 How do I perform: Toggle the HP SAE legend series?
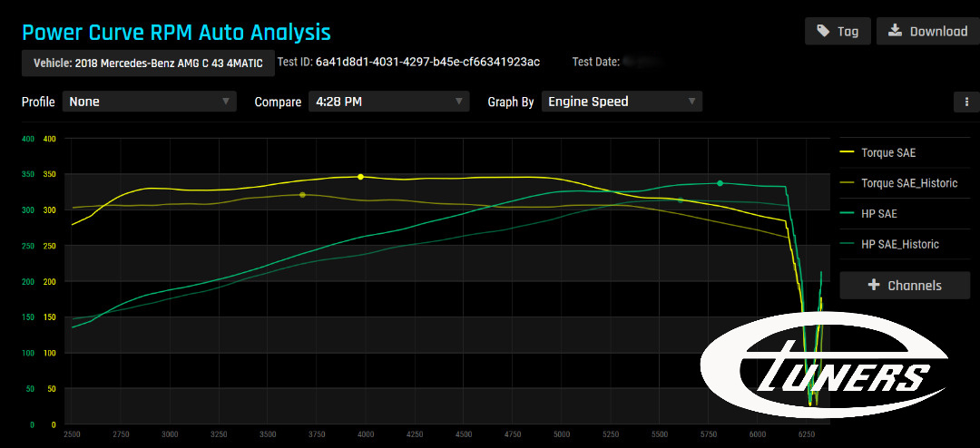tap(880, 214)
